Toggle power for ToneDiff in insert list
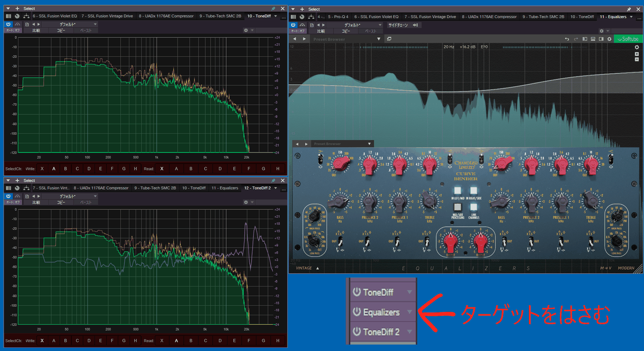 [356, 292]
